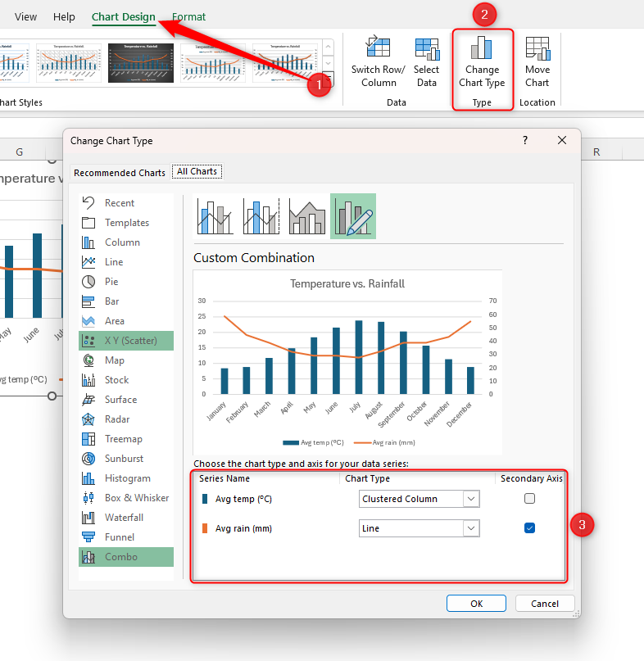Select the Stock chart category
The height and width of the screenshot is (661, 644).
[126, 380]
